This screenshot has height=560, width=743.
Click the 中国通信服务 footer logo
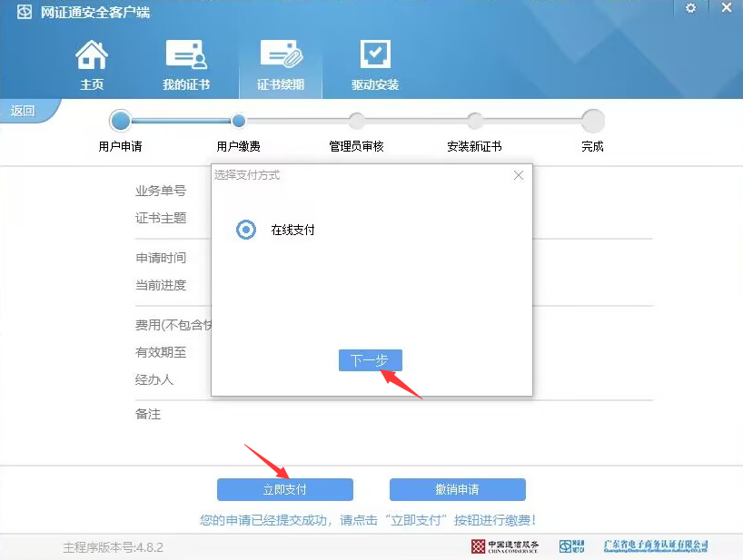504,546
